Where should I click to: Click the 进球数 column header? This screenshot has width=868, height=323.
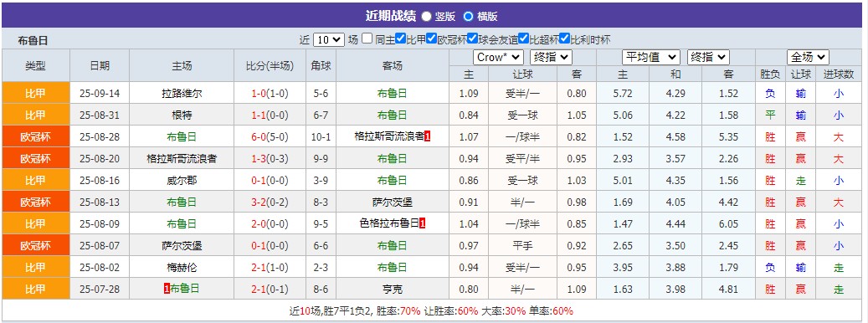(x=839, y=74)
